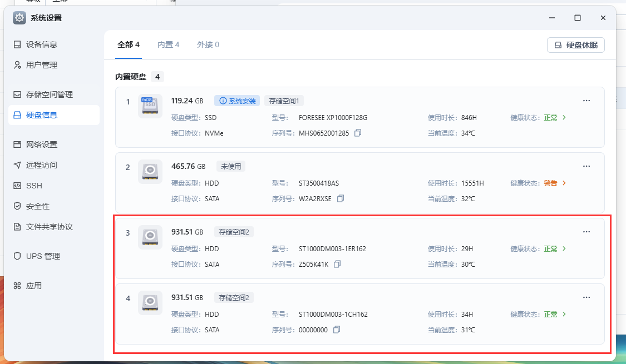Viewport: 626px width, 364px height.
Task: Expand health status 正常 of FORESEE disk
Action: point(564,117)
